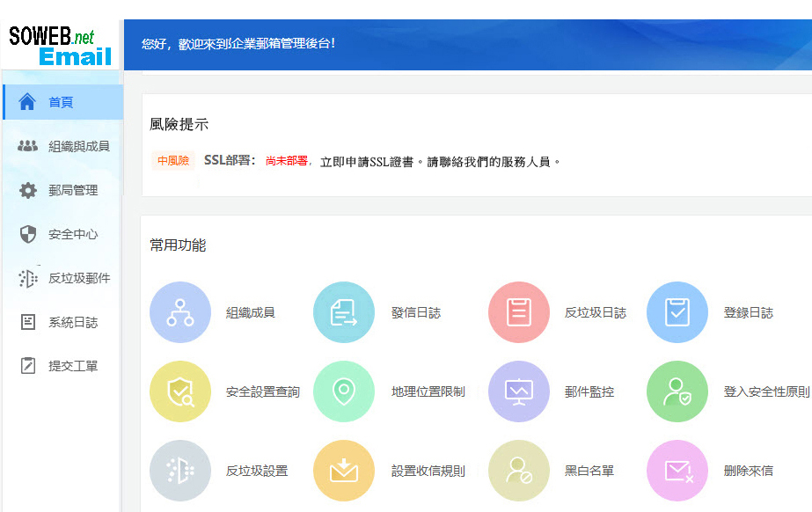Select the 安全設置查詢 shield icon

(x=180, y=391)
